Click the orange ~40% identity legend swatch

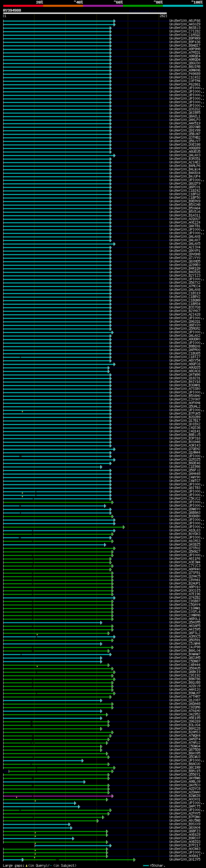click(x=63, y=6)
